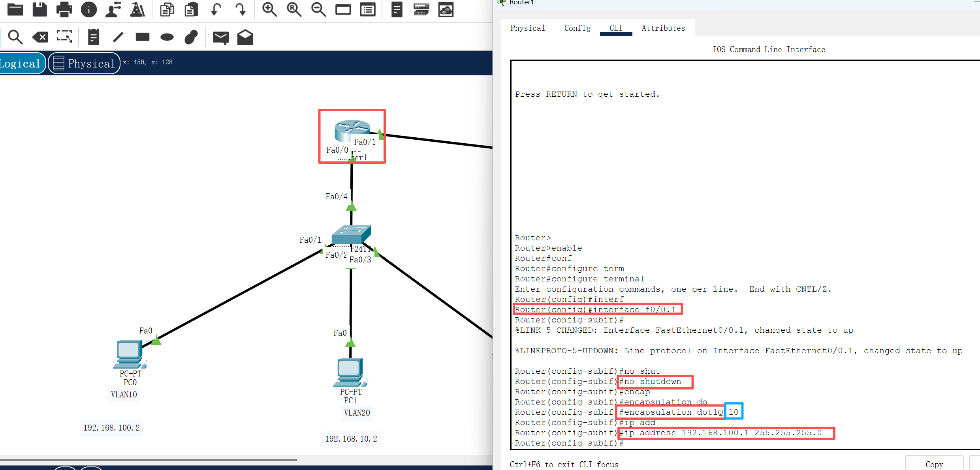Open Router1's Config tab

577,28
